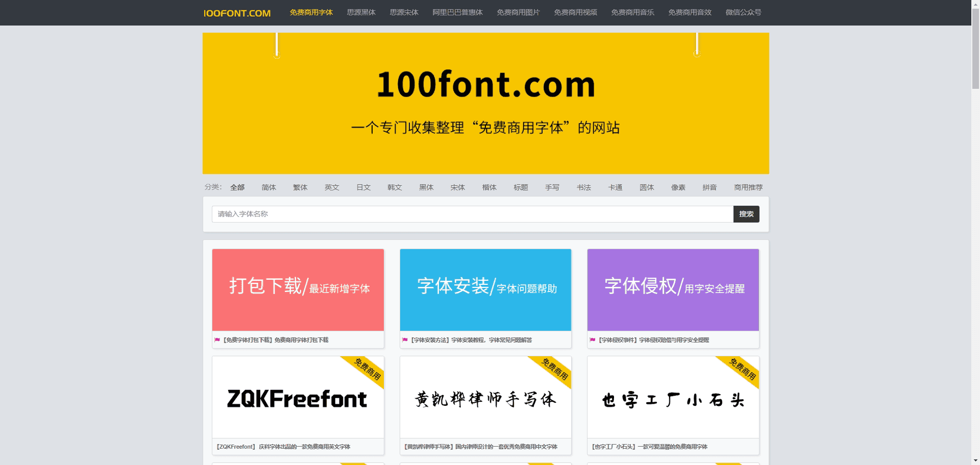The image size is (980, 465).
Task: Click the flag icon beside 免费字体打包下载
Action: (217, 339)
